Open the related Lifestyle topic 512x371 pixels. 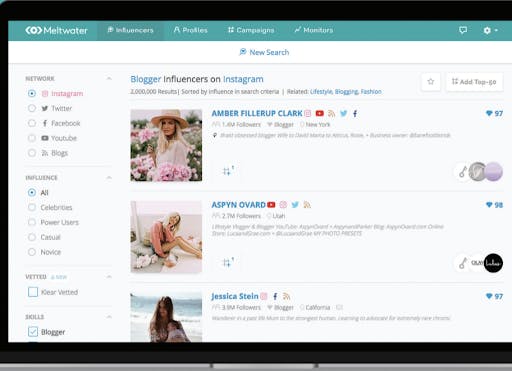coord(321,92)
